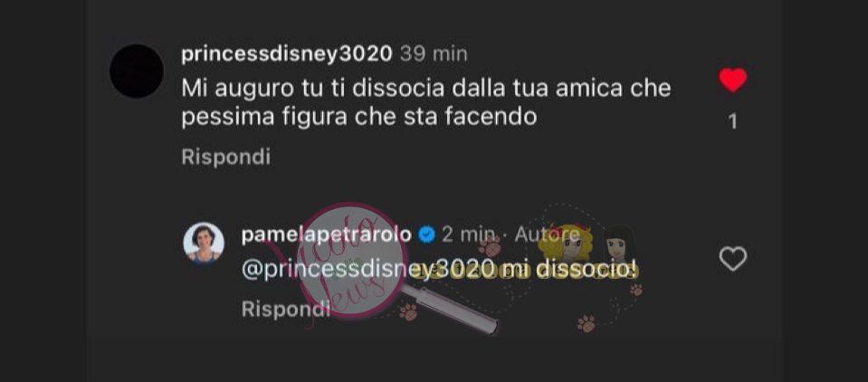This screenshot has height=382, width=868.
Task: Click the pamelapetrarolo username
Action: (327, 234)
